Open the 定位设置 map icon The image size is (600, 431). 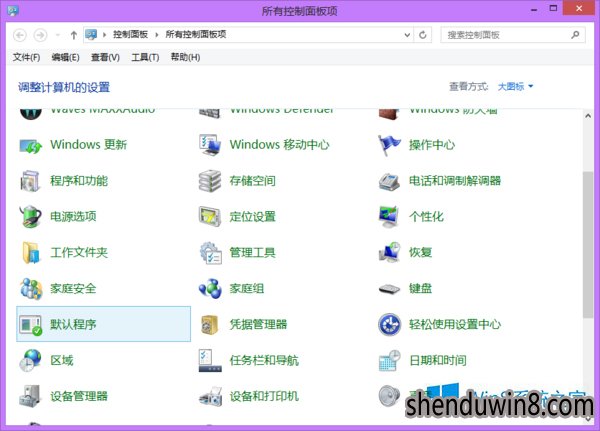click(x=210, y=217)
